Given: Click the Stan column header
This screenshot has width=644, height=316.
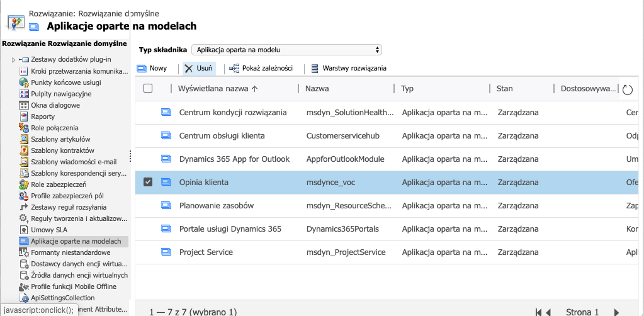Looking at the screenshot, I should click(x=504, y=89).
